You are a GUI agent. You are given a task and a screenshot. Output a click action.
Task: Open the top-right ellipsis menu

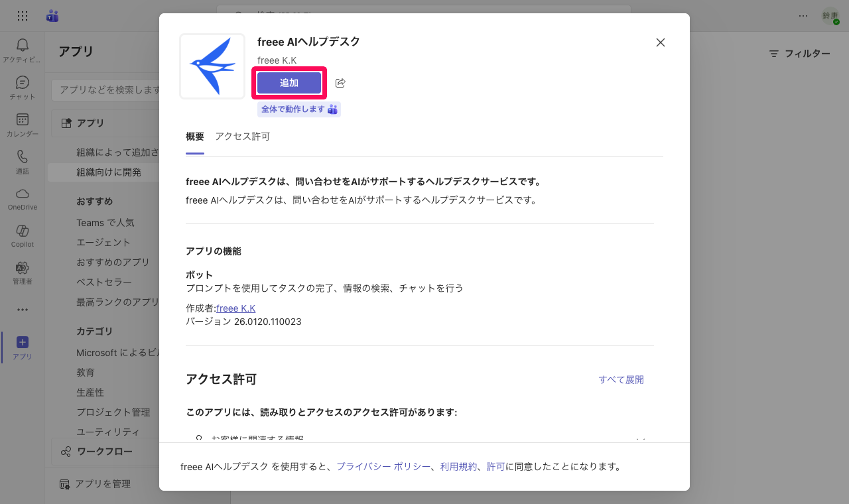pos(803,16)
